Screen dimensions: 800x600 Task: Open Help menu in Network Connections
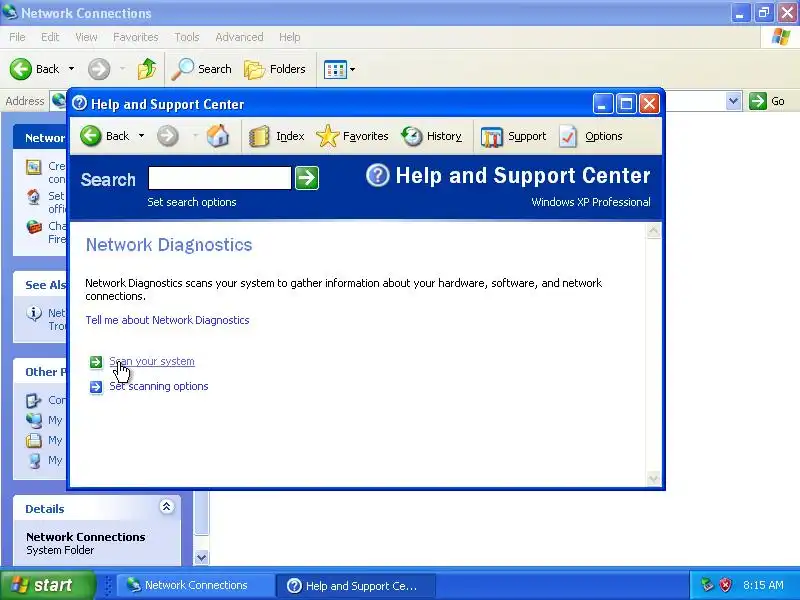coord(289,37)
